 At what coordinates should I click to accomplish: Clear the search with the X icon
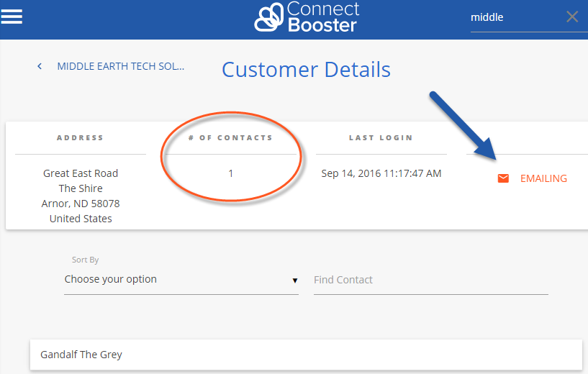(x=572, y=17)
